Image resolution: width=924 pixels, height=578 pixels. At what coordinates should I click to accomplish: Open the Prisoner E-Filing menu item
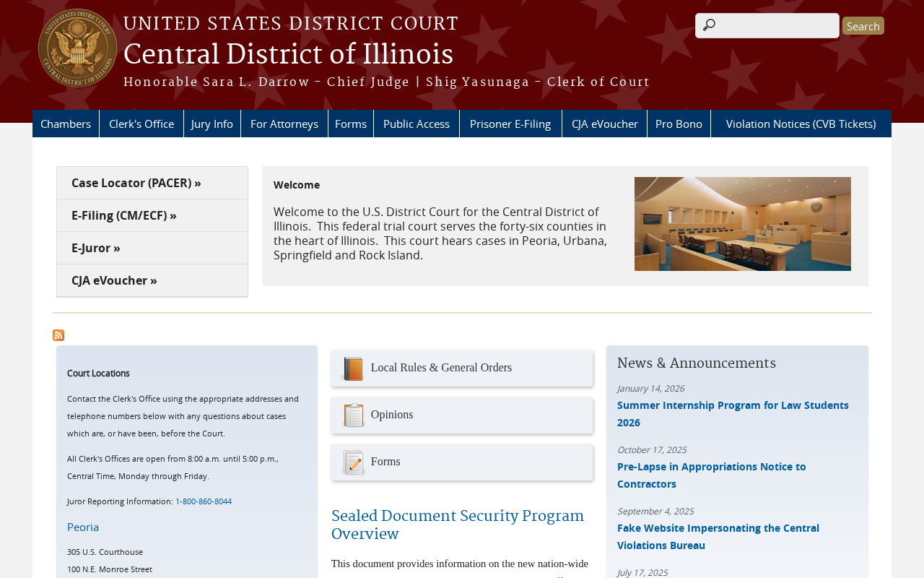[x=510, y=124]
